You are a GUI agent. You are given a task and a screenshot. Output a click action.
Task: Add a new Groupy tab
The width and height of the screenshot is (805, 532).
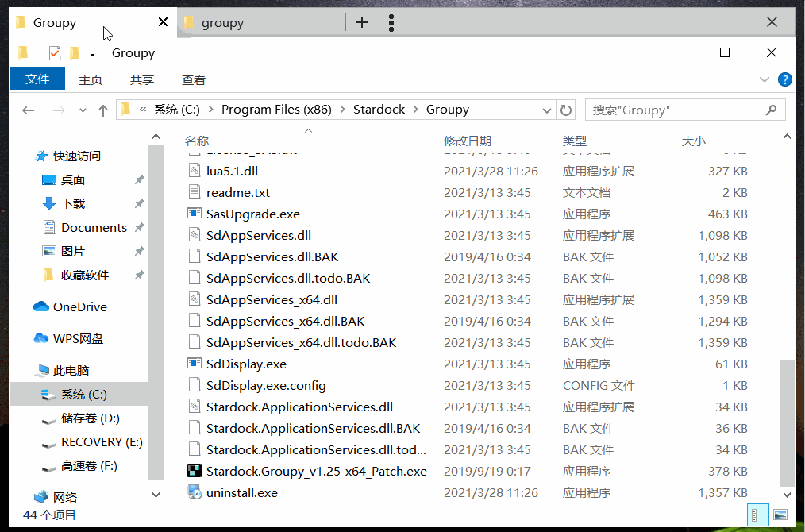pos(362,22)
